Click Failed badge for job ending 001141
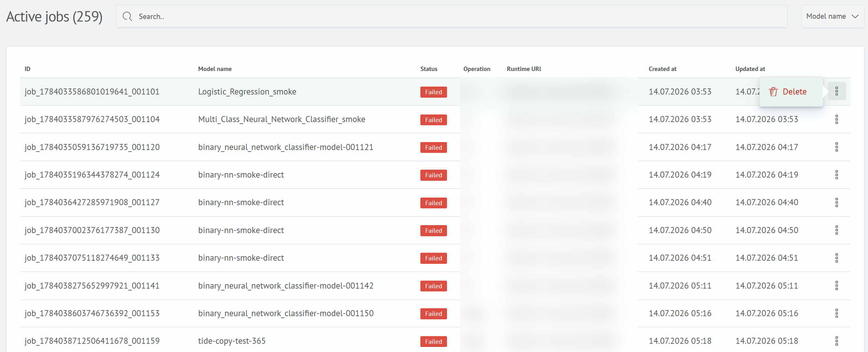 click(433, 286)
